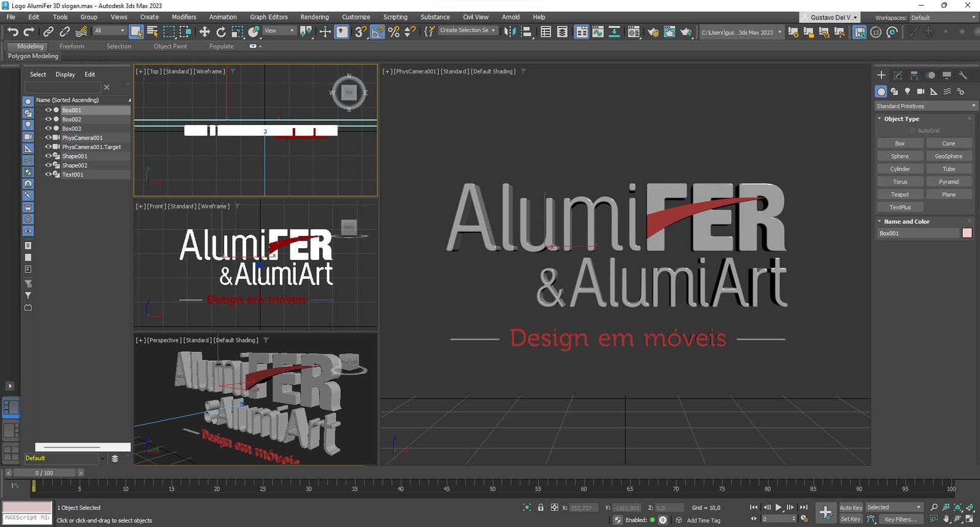The width and height of the screenshot is (980, 527).
Task: Open the Standard Primitives dropdown
Action: (x=925, y=106)
